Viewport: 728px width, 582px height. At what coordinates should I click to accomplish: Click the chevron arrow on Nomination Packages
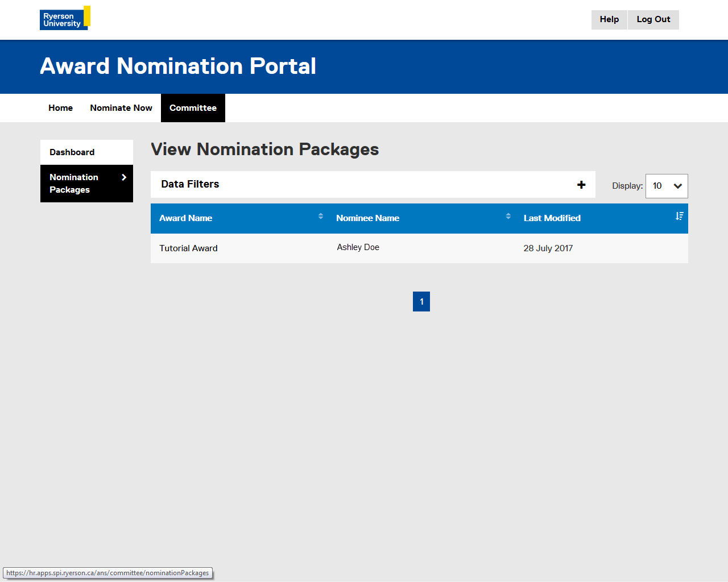tap(124, 177)
